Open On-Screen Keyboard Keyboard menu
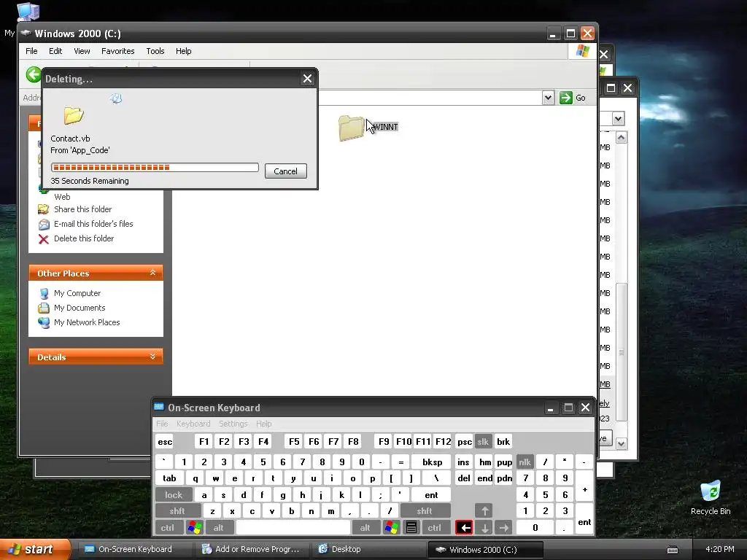Image resolution: width=747 pixels, height=560 pixels. pyautogui.click(x=193, y=424)
